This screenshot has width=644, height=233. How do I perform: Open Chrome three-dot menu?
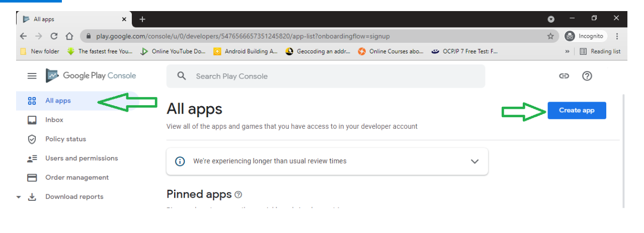point(617,36)
